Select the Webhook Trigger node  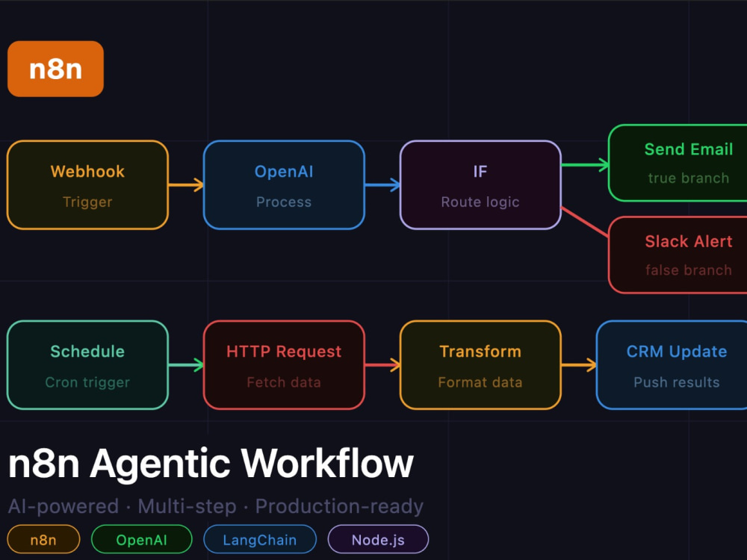pyautogui.click(x=87, y=184)
